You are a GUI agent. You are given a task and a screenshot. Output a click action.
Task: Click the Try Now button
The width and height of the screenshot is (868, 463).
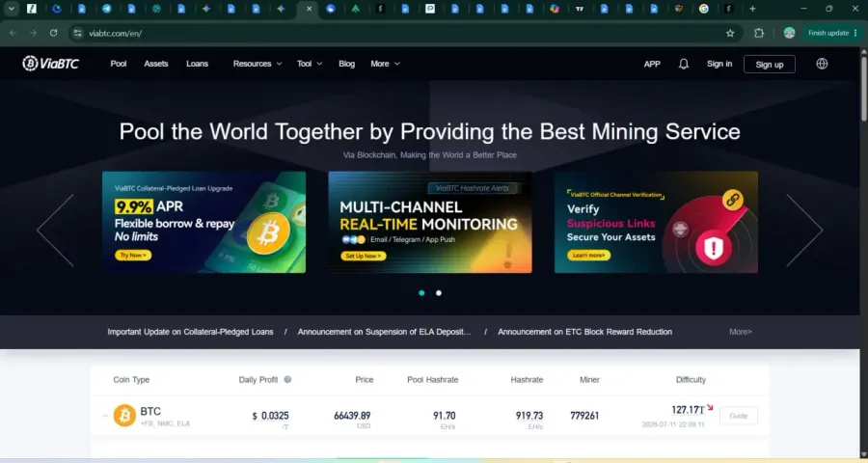[x=133, y=256]
